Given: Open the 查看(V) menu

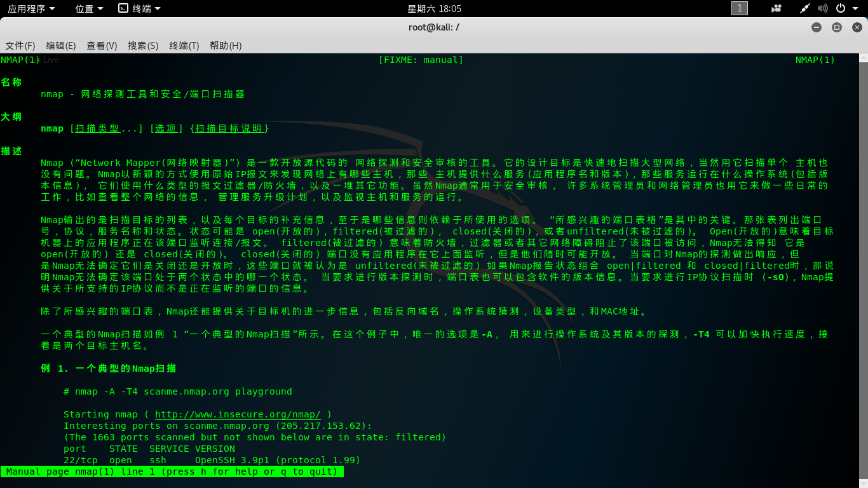Looking at the screenshot, I should point(102,46).
